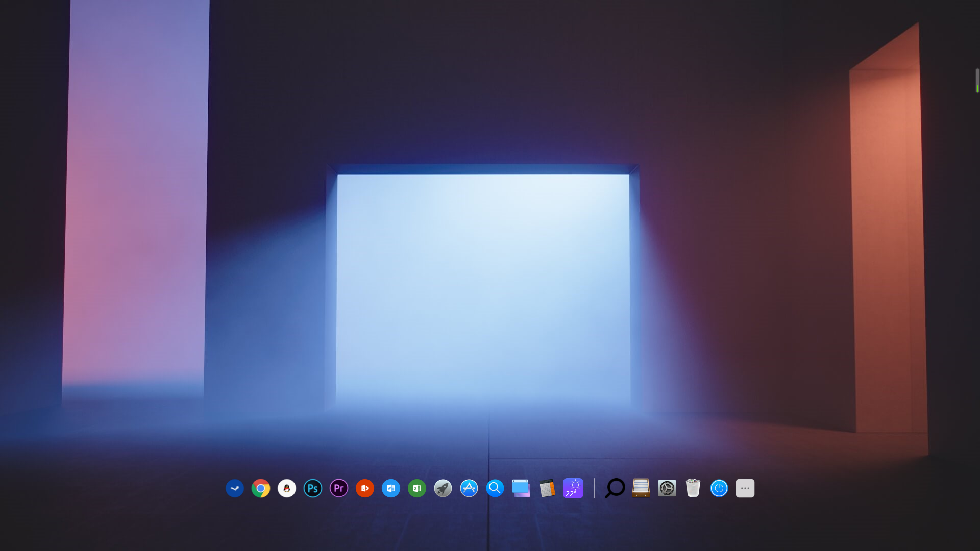Launch Adobe Premiere Pro from the dock
This screenshot has height=551, width=980.
(339, 488)
